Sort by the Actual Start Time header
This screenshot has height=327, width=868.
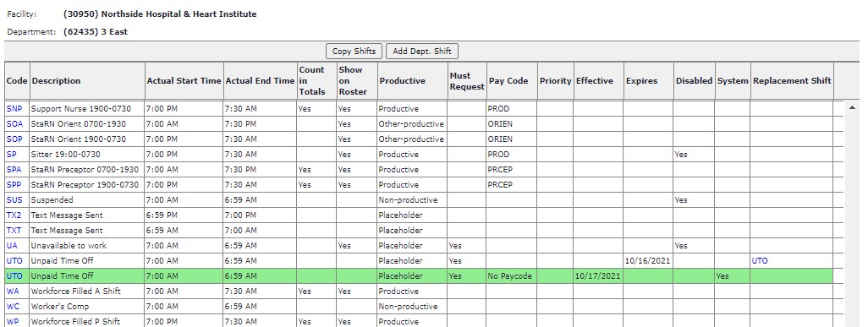click(x=184, y=81)
